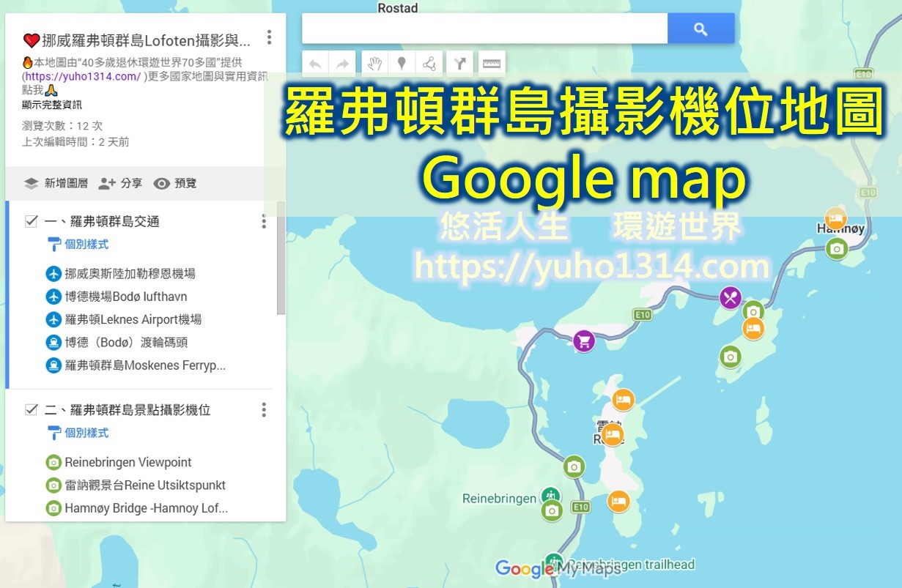902x588 pixels.
Task: Open options for 景點攝影機位 layer
Action: tap(264, 409)
